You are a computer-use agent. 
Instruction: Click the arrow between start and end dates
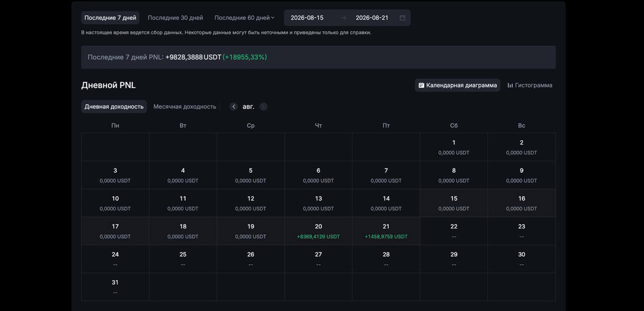pos(344,18)
